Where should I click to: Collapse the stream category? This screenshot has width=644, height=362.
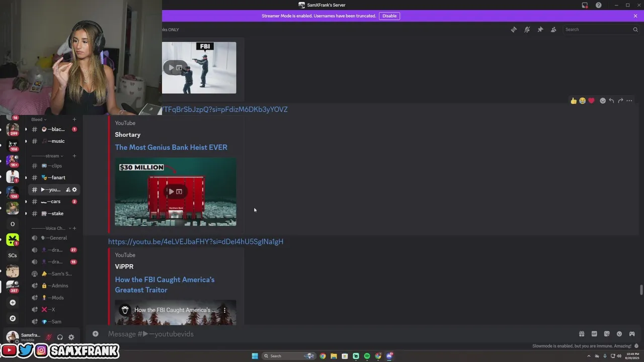[47, 156]
